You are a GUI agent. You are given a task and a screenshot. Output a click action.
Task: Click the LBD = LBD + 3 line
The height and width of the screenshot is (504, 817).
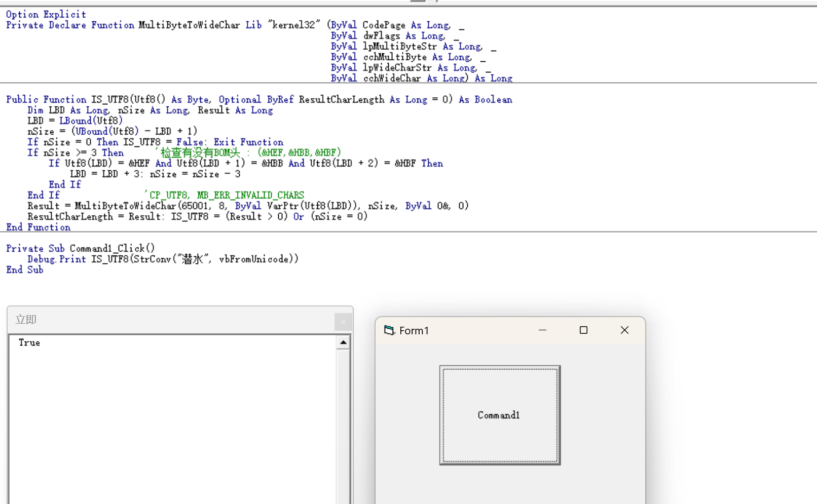click(155, 174)
